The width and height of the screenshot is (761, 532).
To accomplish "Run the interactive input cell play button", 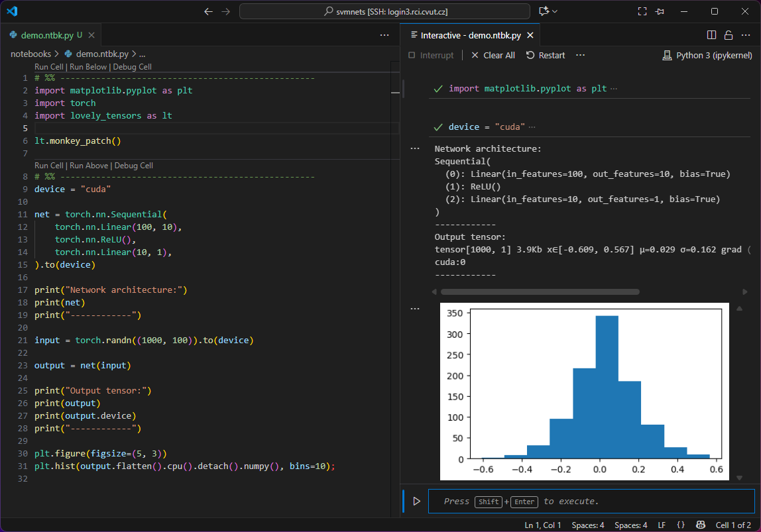I will [416, 502].
